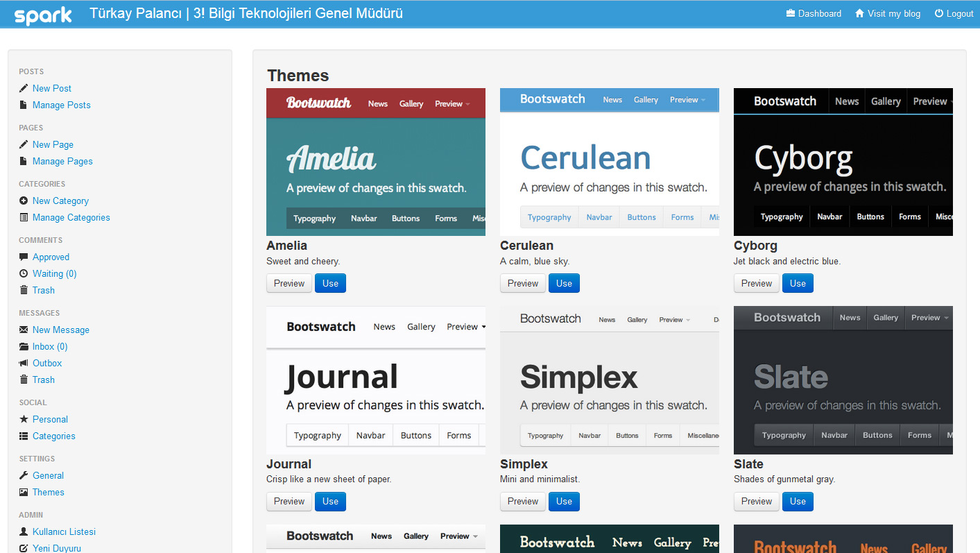Click the grid list icon beside social Categories
980x553 pixels.
(24, 436)
